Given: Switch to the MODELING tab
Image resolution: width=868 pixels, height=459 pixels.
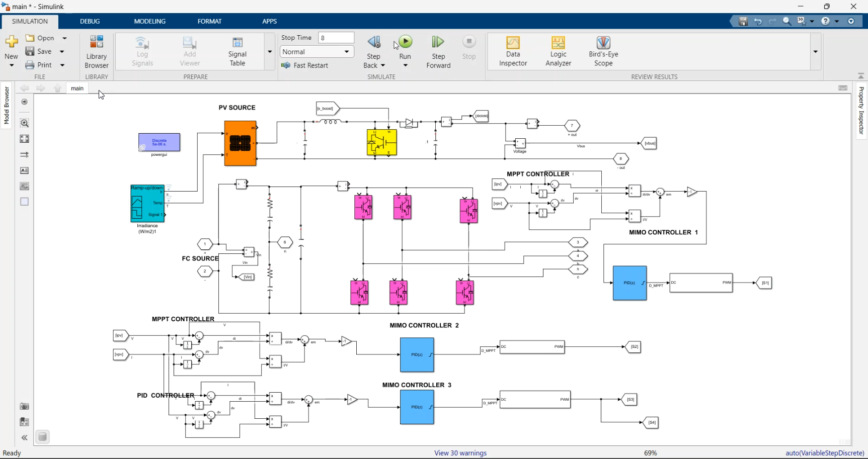Looking at the screenshot, I should pyautogui.click(x=149, y=21).
